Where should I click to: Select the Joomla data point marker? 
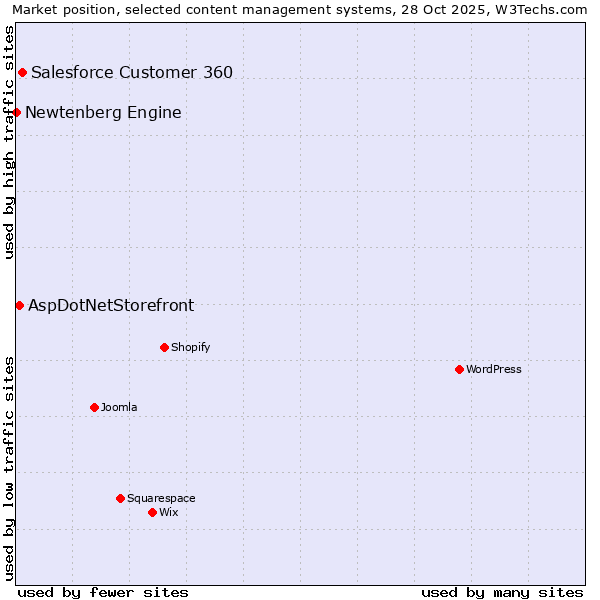(94, 407)
